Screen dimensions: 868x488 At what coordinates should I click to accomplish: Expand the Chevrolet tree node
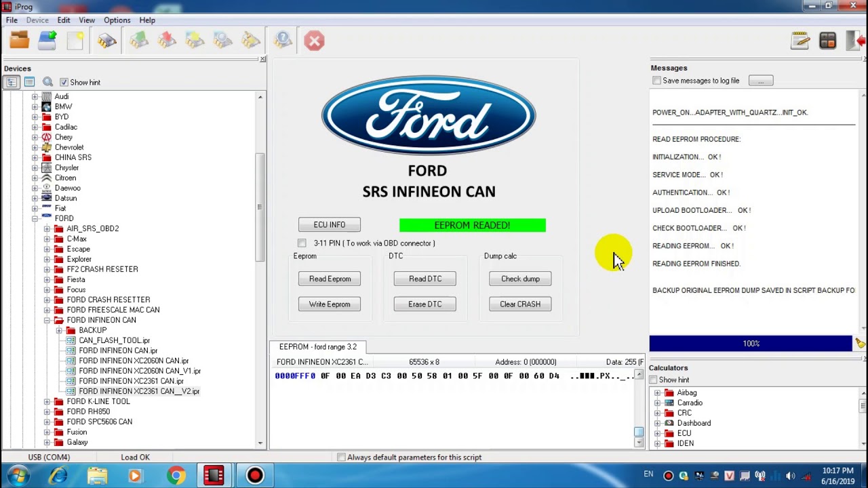[35, 147]
